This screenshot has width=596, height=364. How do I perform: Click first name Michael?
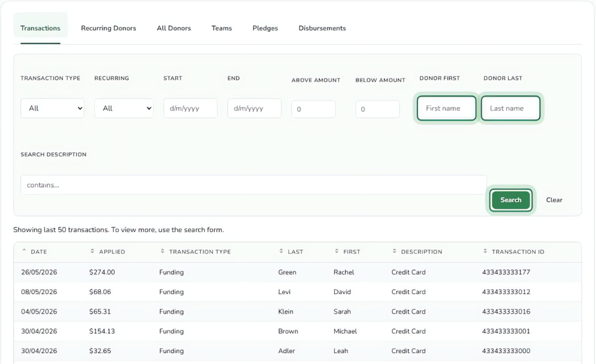(345, 331)
